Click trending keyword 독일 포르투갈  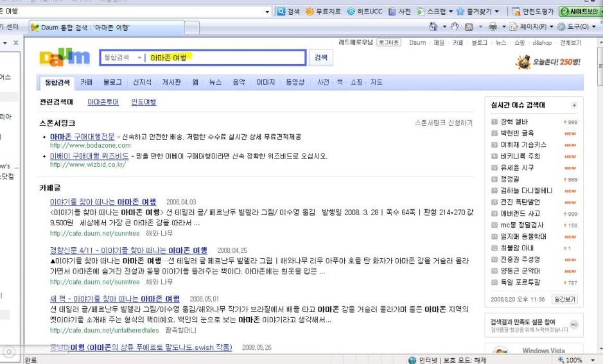[x=520, y=282]
